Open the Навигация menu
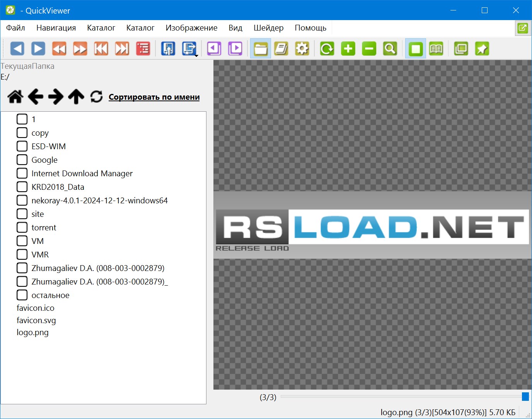 coord(56,28)
